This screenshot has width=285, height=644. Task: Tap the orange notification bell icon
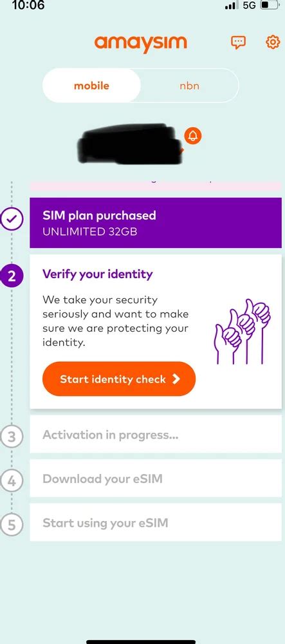[x=193, y=136]
